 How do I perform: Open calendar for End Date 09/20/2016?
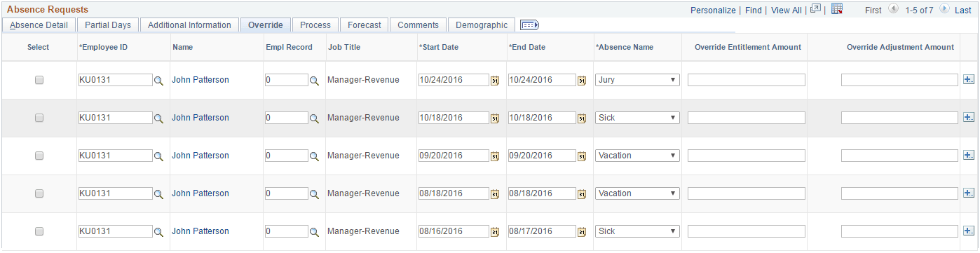pyautogui.click(x=582, y=156)
